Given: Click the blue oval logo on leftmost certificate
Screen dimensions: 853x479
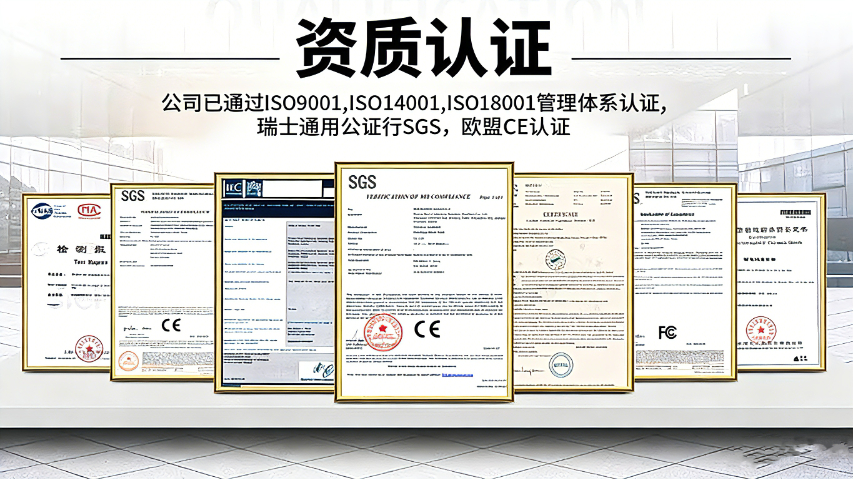Looking at the screenshot, I should click(41, 211).
